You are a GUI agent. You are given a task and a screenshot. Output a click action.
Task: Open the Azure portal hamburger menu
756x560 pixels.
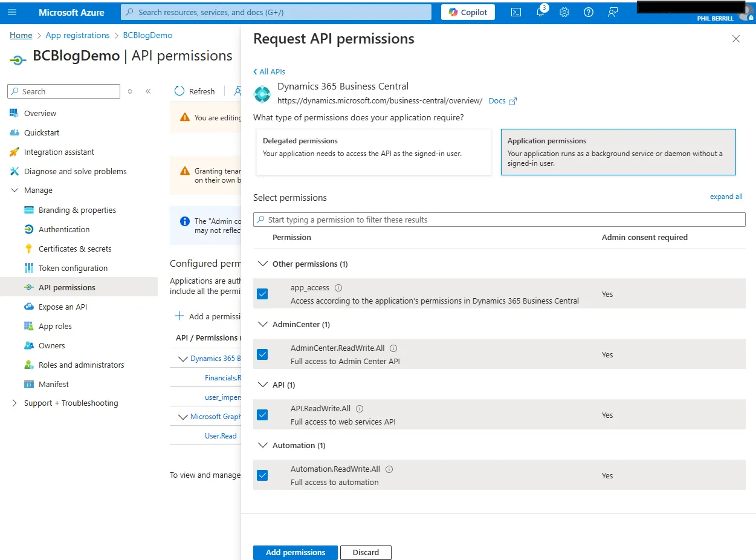point(12,12)
